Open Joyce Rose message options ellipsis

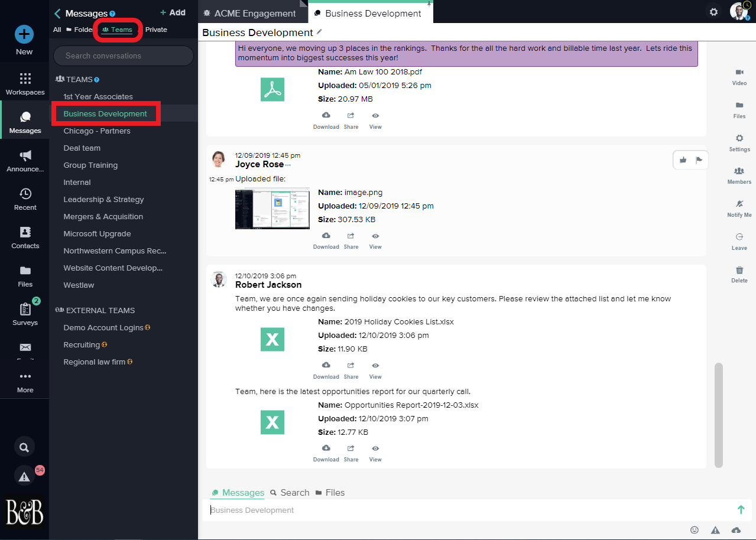pyautogui.click(x=288, y=165)
